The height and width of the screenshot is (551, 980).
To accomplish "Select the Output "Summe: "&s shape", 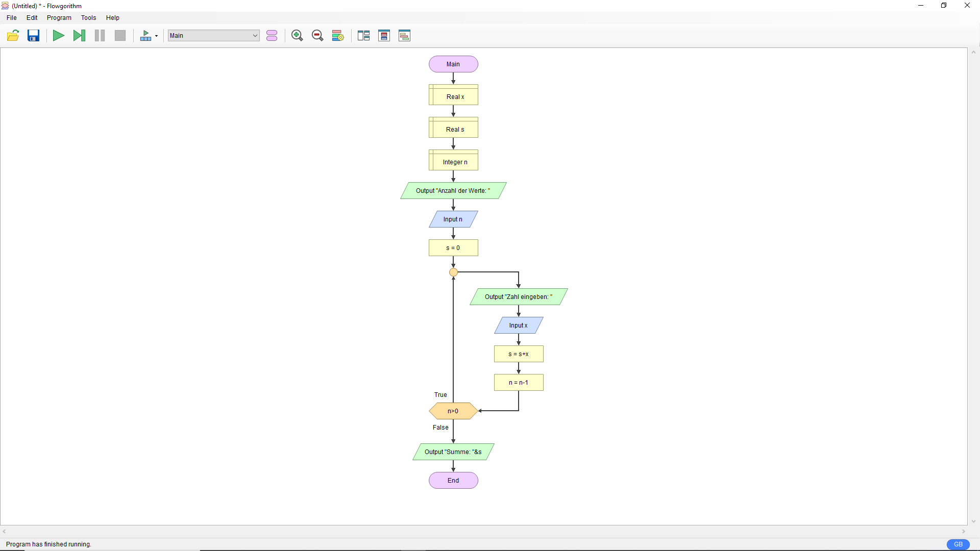I will 453,452.
